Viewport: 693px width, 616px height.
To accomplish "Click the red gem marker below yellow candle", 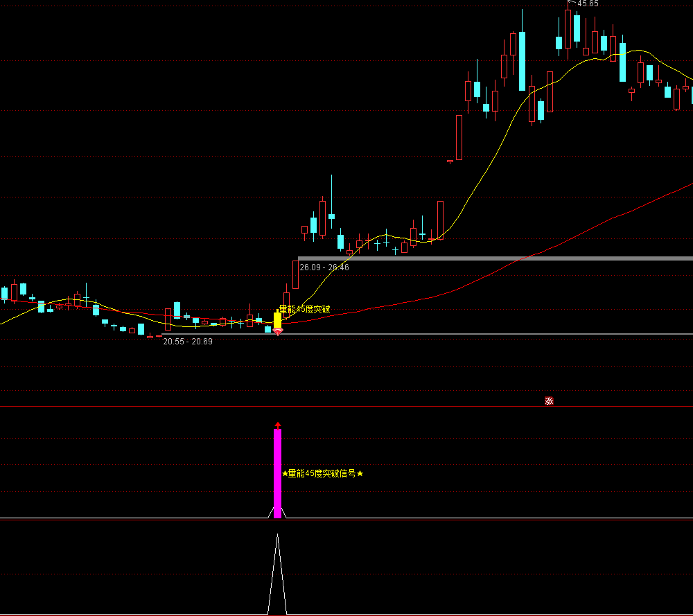I will click(x=278, y=333).
